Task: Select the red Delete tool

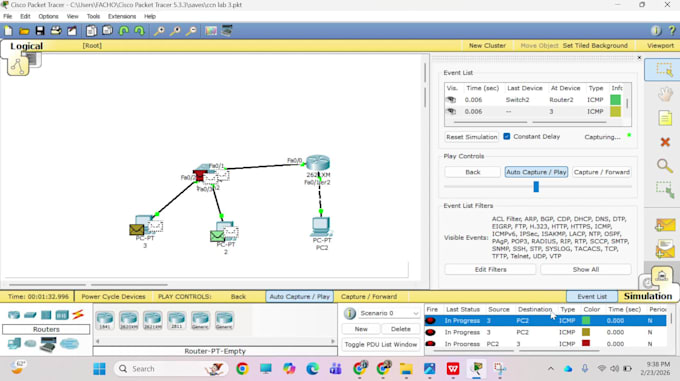Action: pyautogui.click(x=665, y=142)
